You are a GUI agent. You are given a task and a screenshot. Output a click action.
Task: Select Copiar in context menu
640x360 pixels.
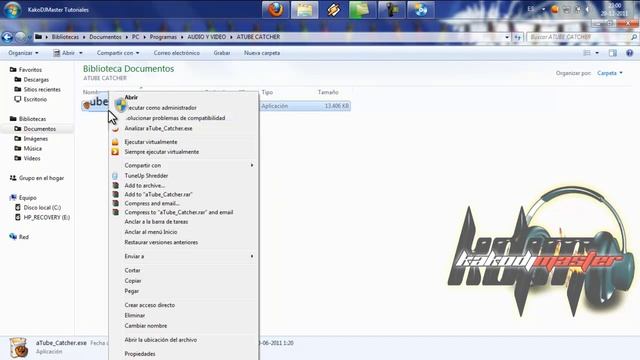(133, 281)
